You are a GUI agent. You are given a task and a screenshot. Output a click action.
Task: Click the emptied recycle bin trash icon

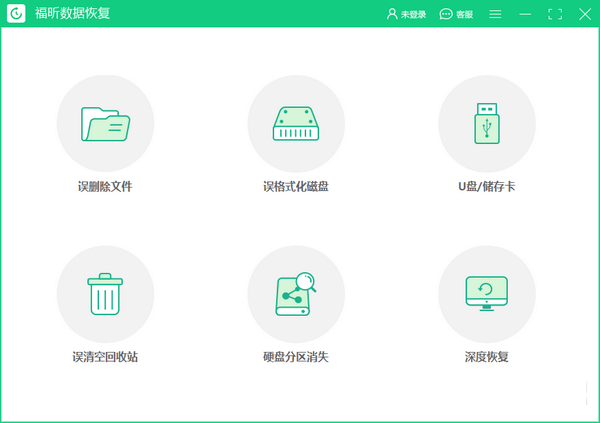pyautogui.click(x=105, y=293)
